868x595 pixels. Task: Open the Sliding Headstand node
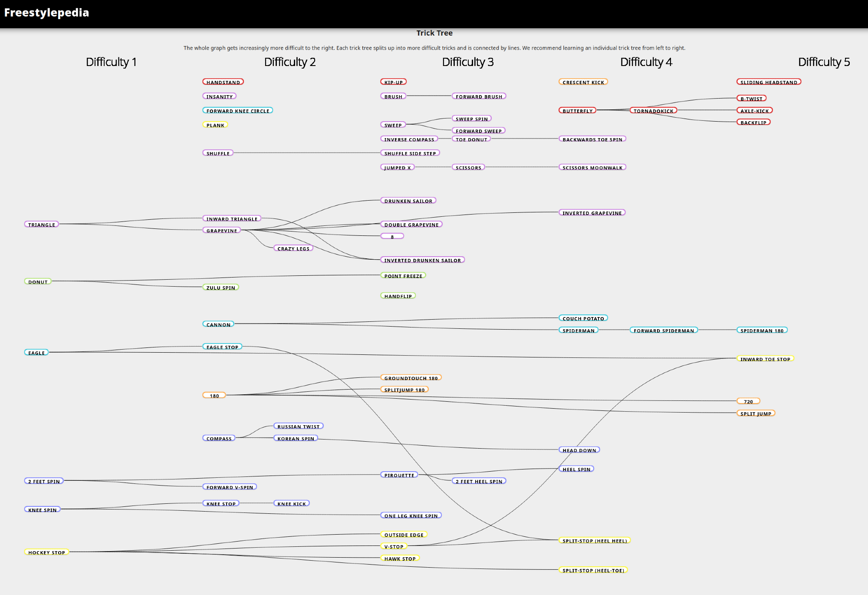click(x=769, y=82)
